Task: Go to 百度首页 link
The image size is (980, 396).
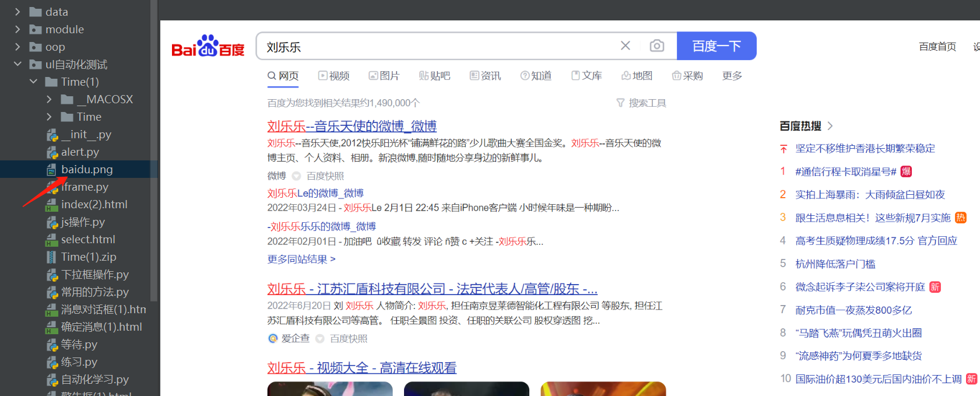Action: coord(937,47)
